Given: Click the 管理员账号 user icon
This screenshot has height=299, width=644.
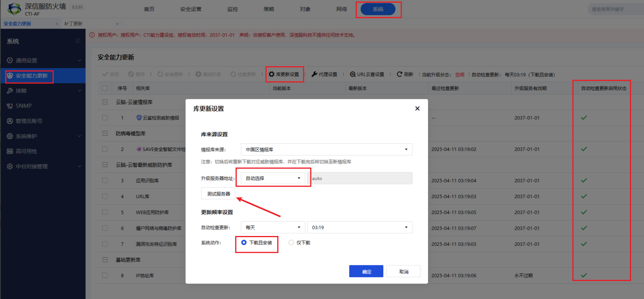Looking at the screenshot, I should coord(10,121).
